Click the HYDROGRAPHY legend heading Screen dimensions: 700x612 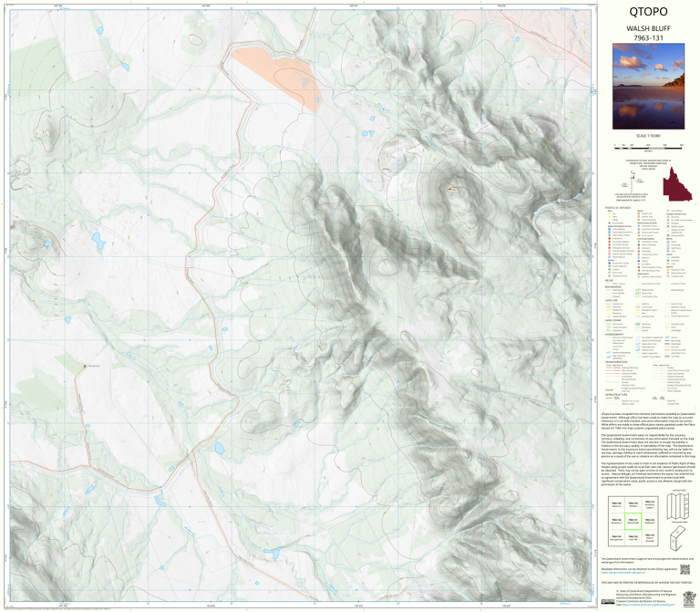coord(614,334)
